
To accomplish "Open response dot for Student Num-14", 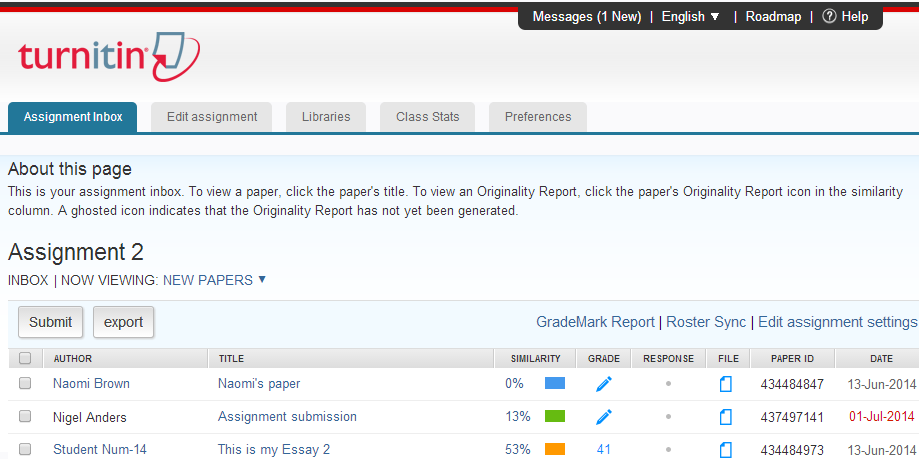I will pyautogui.click(x=668, y=450).
